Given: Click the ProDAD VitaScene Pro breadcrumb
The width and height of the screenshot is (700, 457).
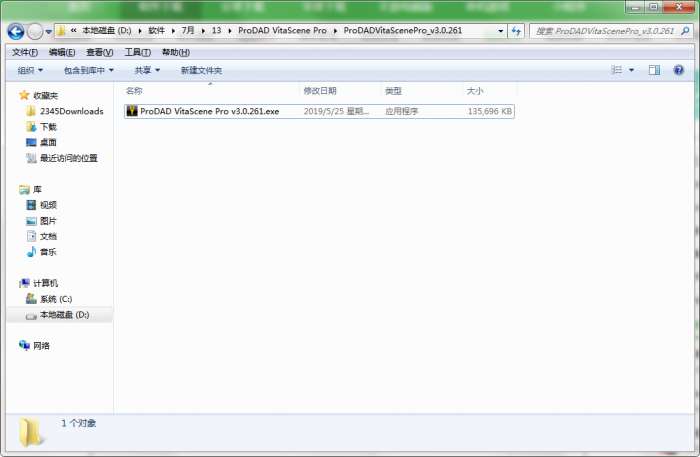Looking at the screenshot, I should (x=282, y=30).
